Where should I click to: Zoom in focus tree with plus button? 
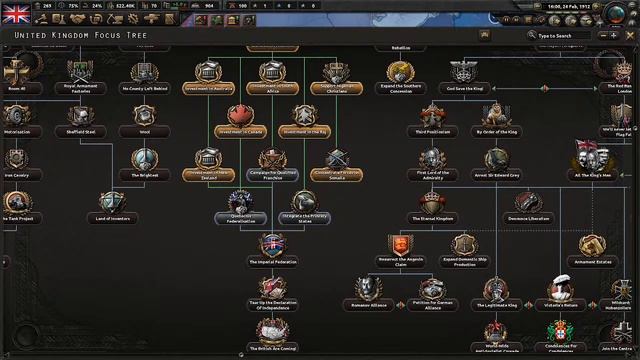point(613,36)
